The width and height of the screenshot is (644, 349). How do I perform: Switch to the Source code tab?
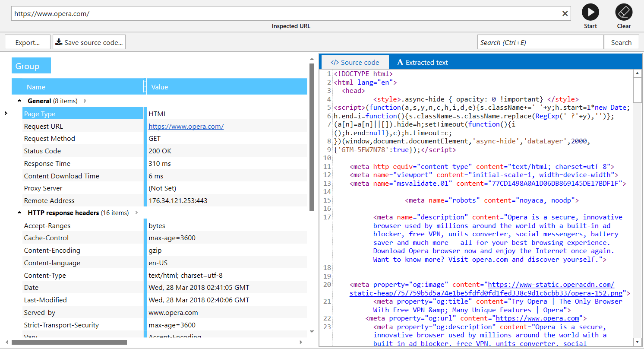[x=355, y=62]
